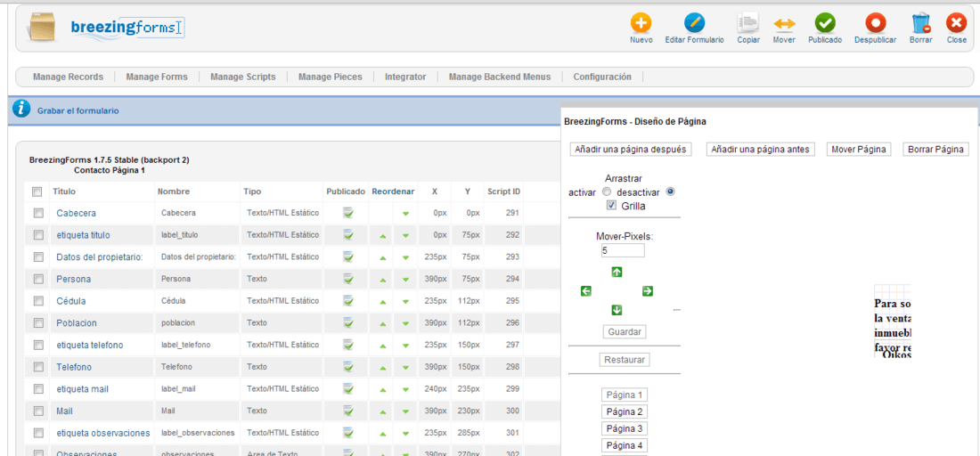Viewport: 980px width, 456px height.
Task: Go to Página 2
Action: point(625,411)
